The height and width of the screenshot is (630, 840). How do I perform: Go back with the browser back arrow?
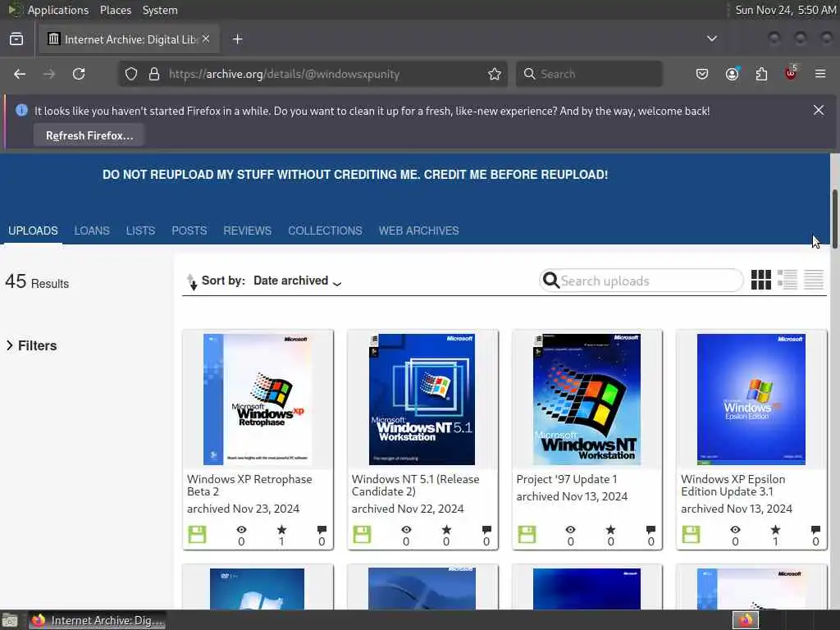tap(20, 74)
